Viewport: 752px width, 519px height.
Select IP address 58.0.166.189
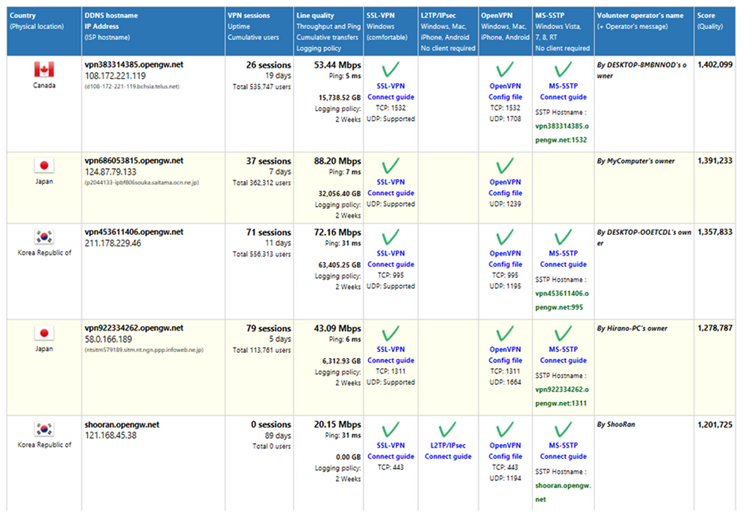pos(108,339)
